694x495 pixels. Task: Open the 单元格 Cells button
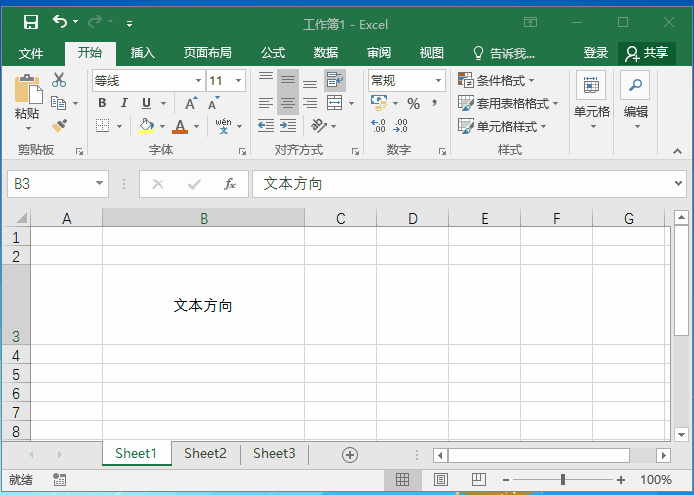591,100
